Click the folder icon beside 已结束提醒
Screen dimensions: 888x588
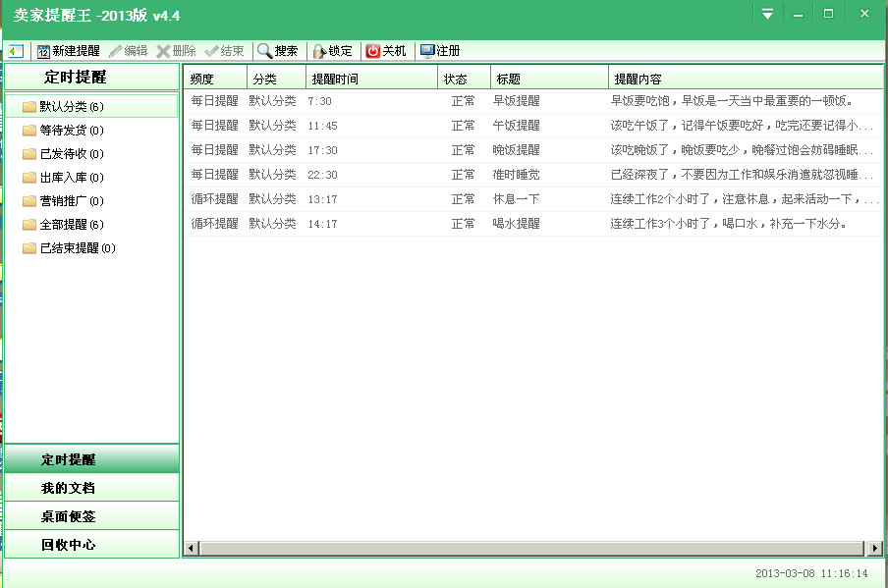[x=29, y=248]
